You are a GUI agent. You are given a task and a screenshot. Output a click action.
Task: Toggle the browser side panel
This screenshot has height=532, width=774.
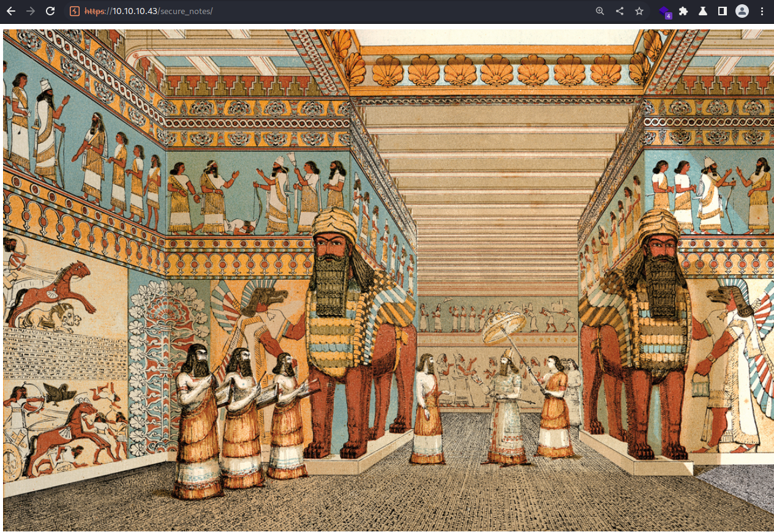723,11
